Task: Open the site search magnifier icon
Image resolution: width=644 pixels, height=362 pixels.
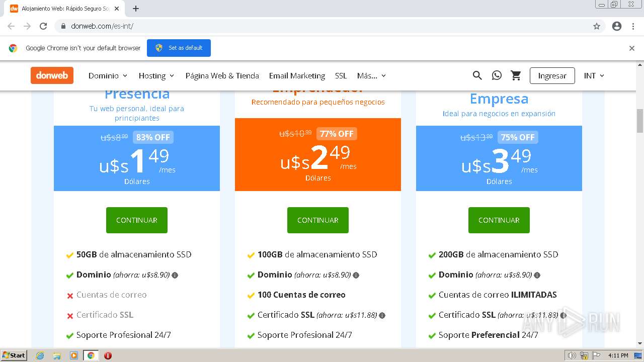Action: (477, 75)
